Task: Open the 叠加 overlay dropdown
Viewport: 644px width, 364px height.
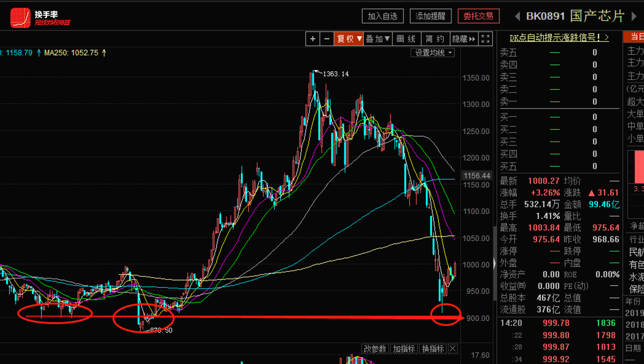Action: pos(377,39)
